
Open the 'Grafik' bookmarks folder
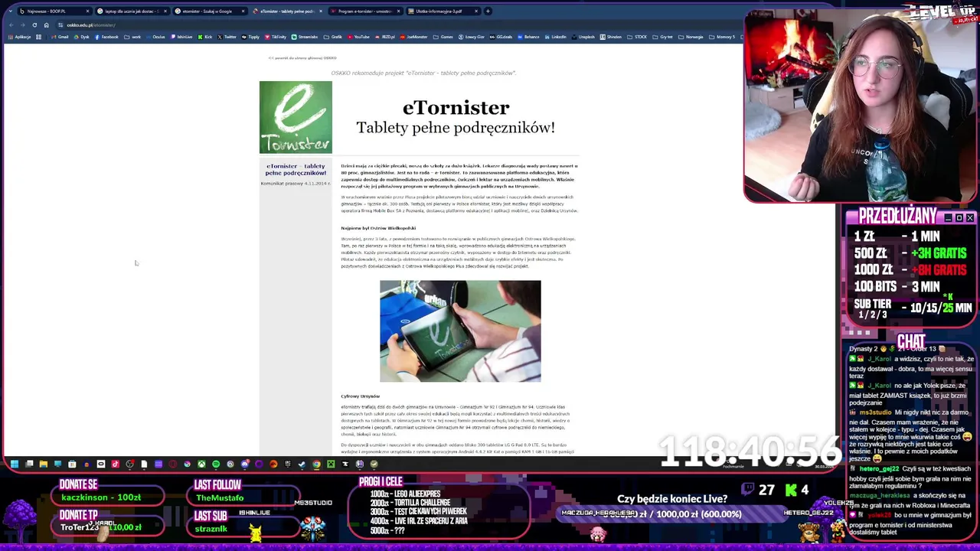click(x=332, y=37)
